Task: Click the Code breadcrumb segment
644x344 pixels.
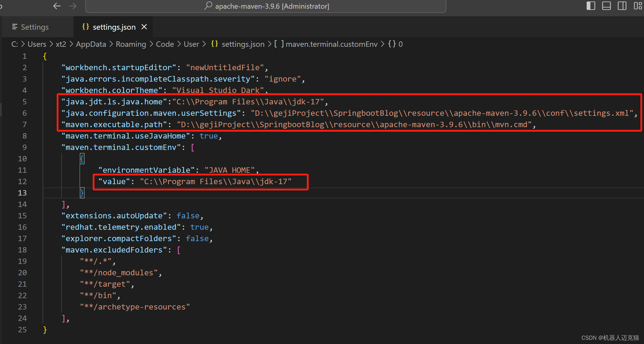Action: click(x=165, y=44)
